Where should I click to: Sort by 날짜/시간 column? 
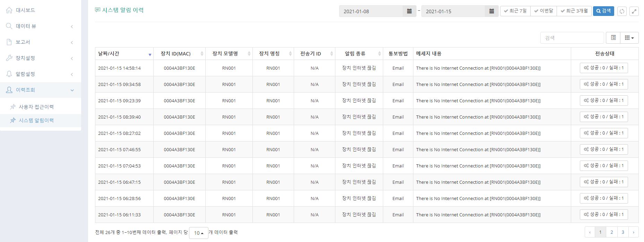pos(124,54)
